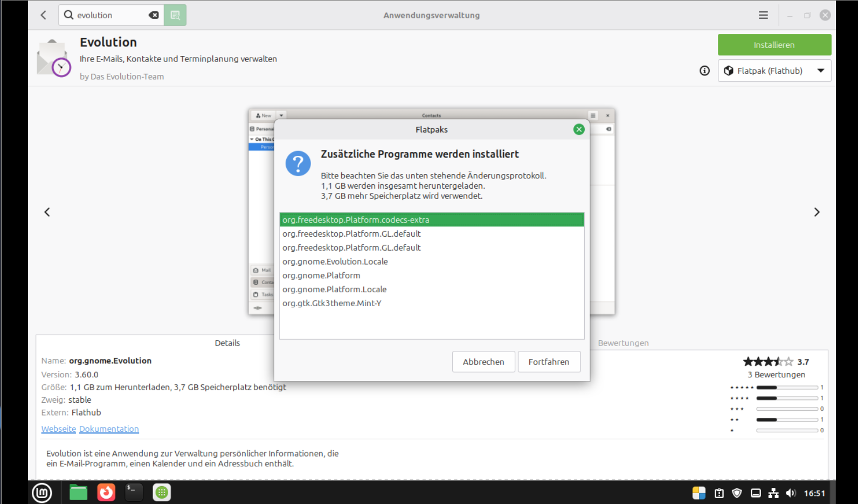Clear the evolution search text
This screenshot has height=504, width=858.
[x=154, y=15]
